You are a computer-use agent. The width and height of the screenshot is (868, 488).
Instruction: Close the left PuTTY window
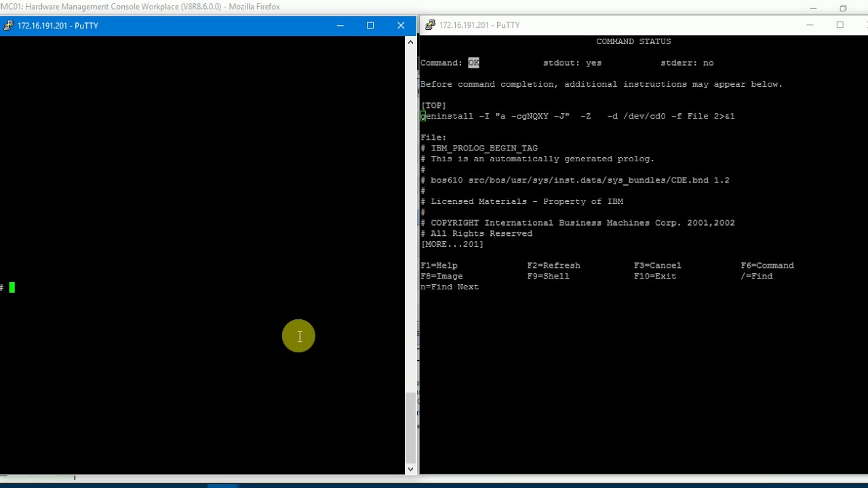coord(401,26)
